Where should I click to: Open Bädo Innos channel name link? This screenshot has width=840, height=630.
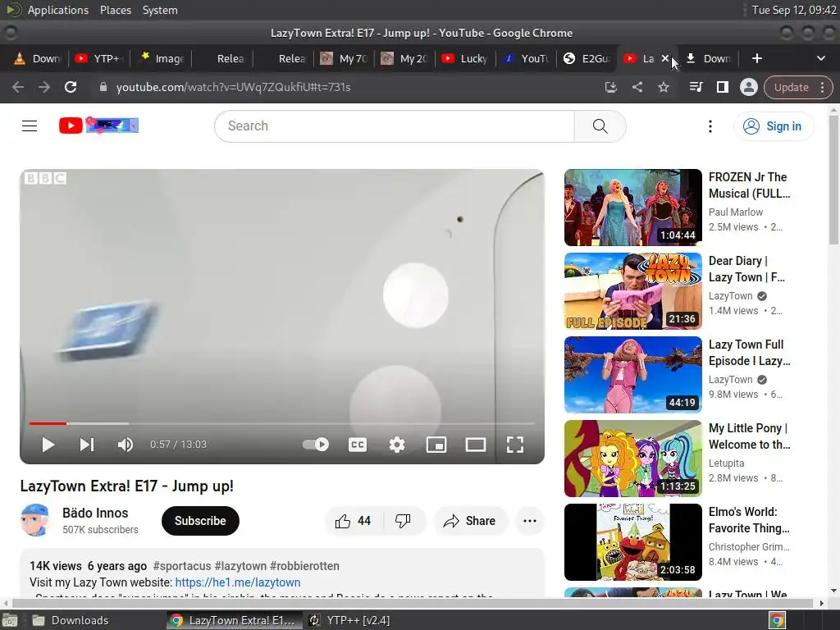pos(95,513)
